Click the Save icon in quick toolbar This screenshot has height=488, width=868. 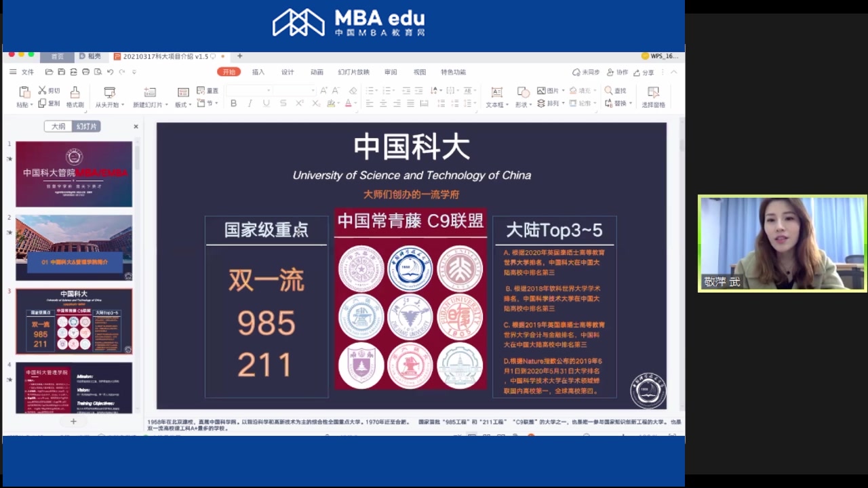pos(61,72)
